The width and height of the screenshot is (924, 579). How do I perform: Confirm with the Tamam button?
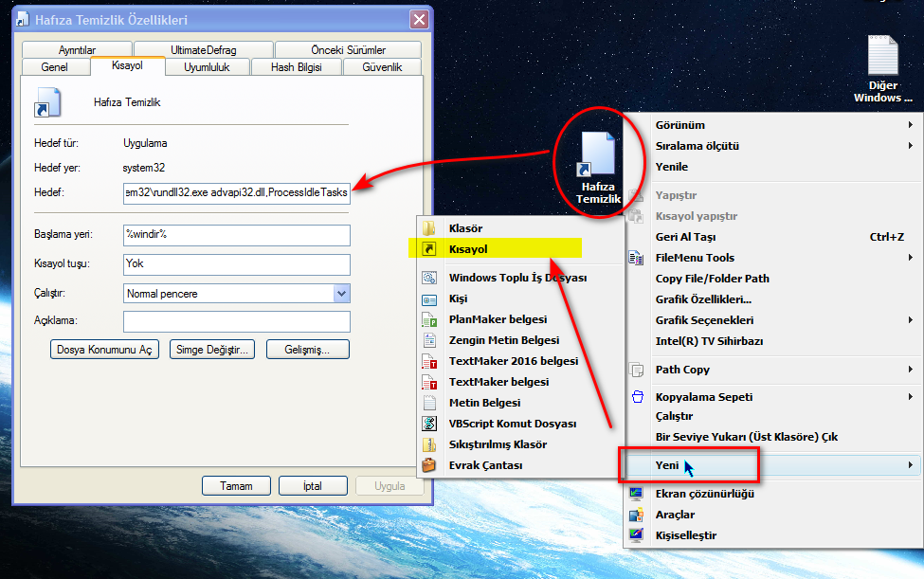click(236, 486)
